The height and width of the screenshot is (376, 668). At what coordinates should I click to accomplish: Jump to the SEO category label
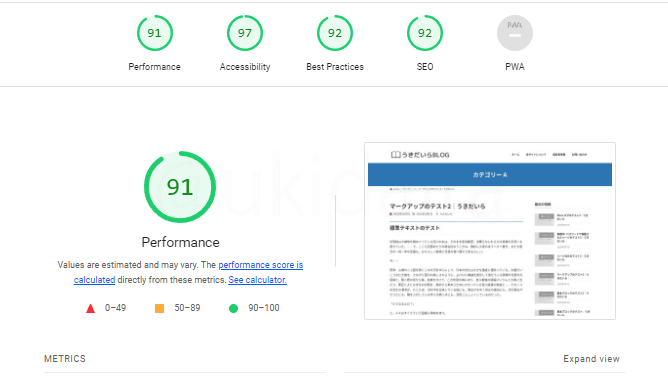tap(425, 67)
